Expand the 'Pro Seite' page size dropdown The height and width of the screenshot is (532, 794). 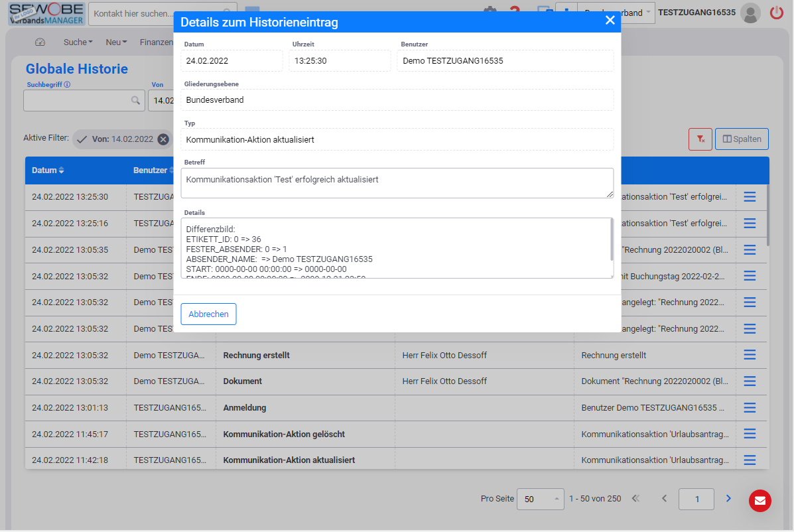tap(540, 499)
